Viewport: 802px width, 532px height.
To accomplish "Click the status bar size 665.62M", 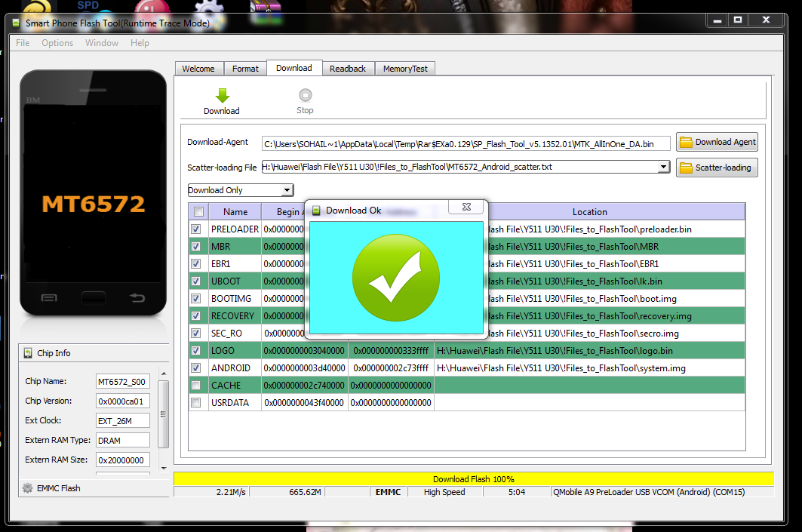I will tap(287, 492).
